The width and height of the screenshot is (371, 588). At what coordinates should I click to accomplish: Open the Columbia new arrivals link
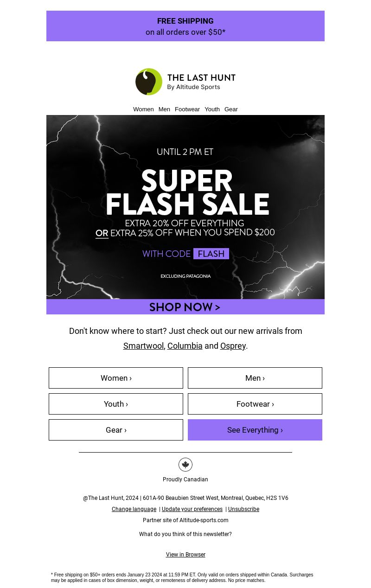pos(185,346)
